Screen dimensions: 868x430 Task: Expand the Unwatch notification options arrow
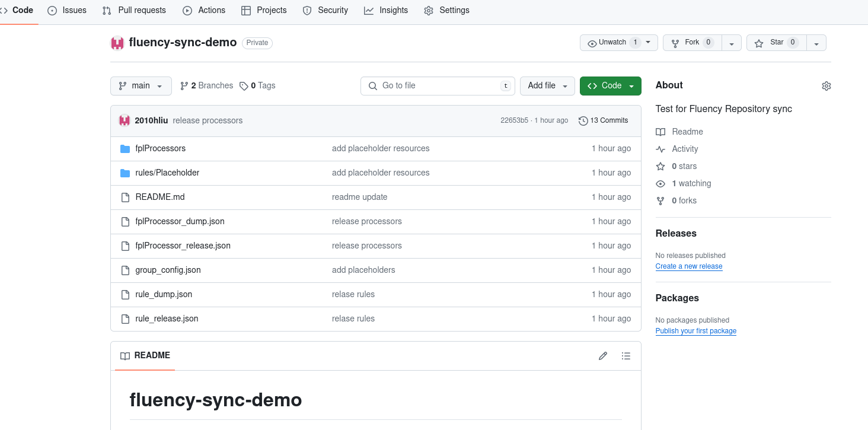coord(648,43)
